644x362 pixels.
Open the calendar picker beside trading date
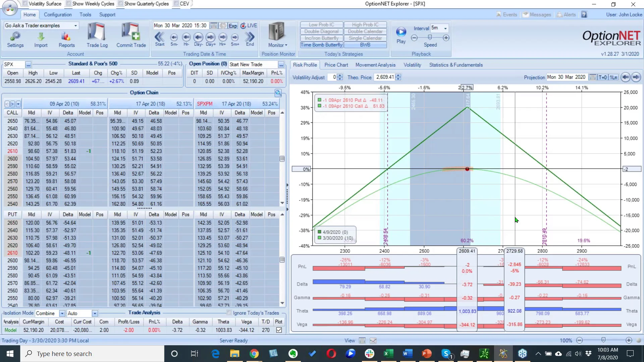(x=214, y=26)
